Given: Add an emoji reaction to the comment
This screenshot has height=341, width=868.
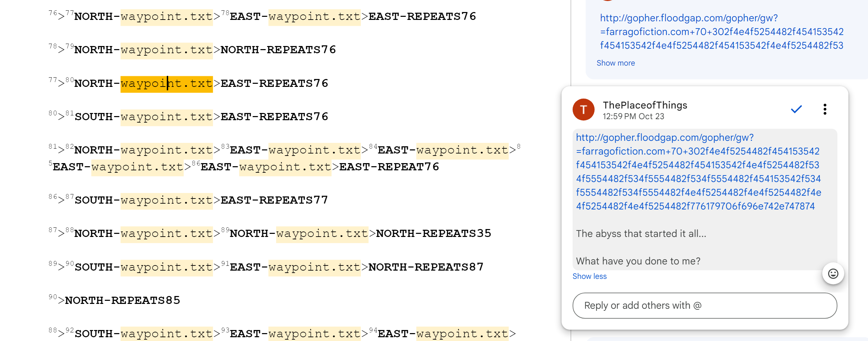Looking at the screenshot, I should (833, 274).
